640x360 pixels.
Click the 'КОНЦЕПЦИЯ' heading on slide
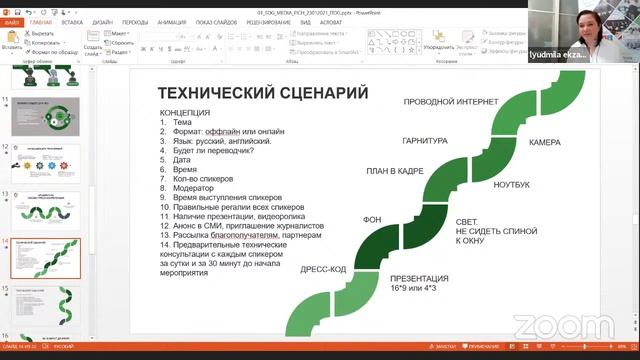(185, 113)
